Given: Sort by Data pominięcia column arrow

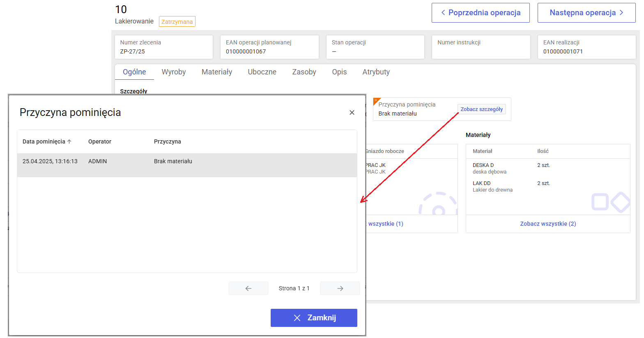Looking at the screenshot, I should click(69, 141).
